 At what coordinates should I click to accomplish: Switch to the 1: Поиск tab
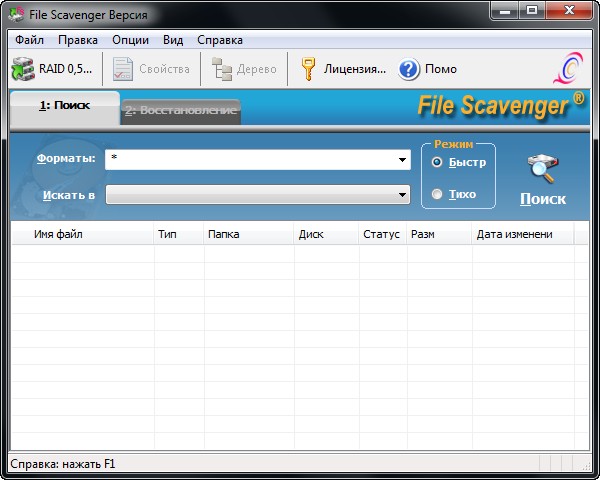(x=65, y=108)
